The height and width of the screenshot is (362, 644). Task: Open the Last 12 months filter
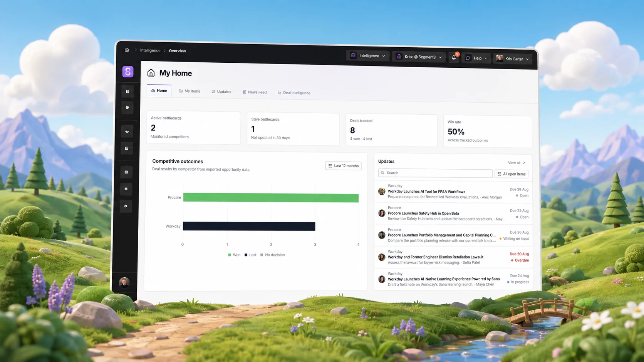tap(343, 166)
